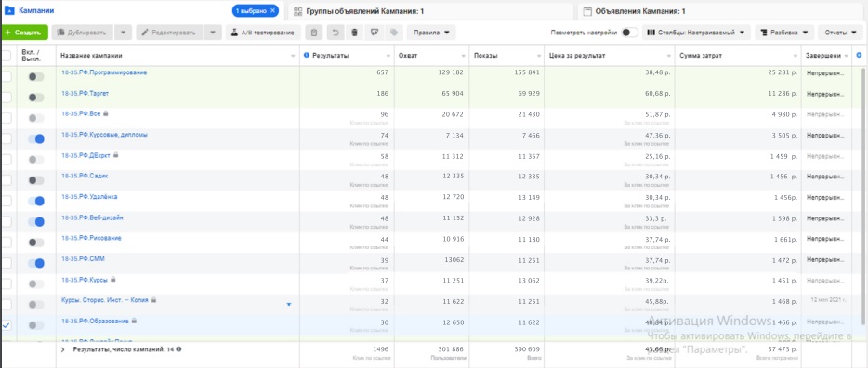Click the lock icon beside 18-35.РФ.ДЕкркт
Viewport: 868px width, 368px height.
coord(115,155)
